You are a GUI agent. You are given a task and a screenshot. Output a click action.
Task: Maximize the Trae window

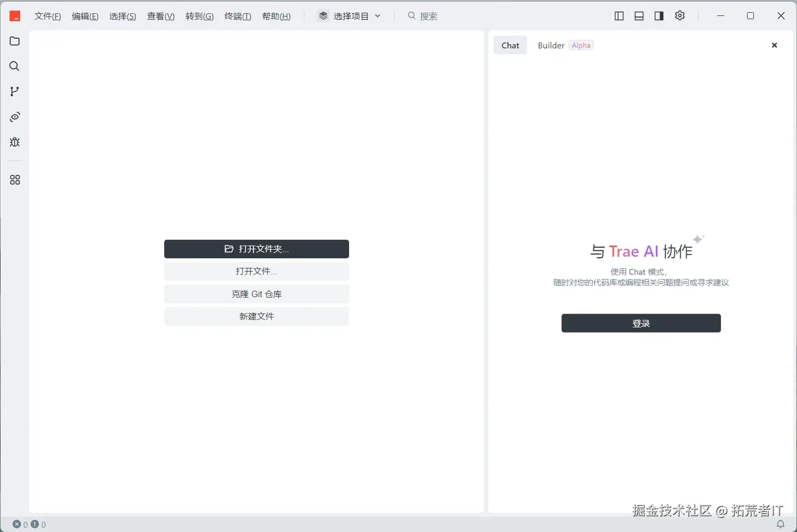click(751, 16)
